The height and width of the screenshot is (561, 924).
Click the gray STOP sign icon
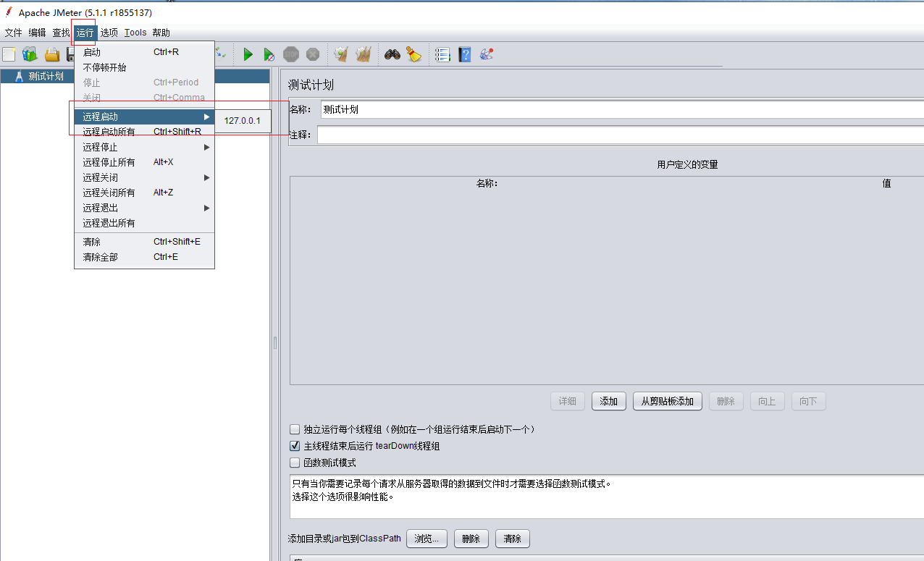click(291, 54)
